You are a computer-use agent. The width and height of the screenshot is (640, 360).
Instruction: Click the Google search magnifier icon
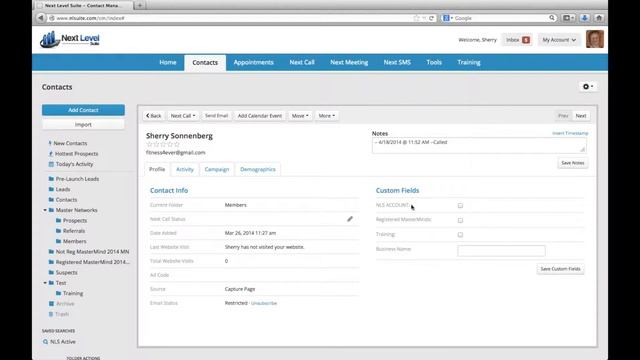[x=552, y=18]
